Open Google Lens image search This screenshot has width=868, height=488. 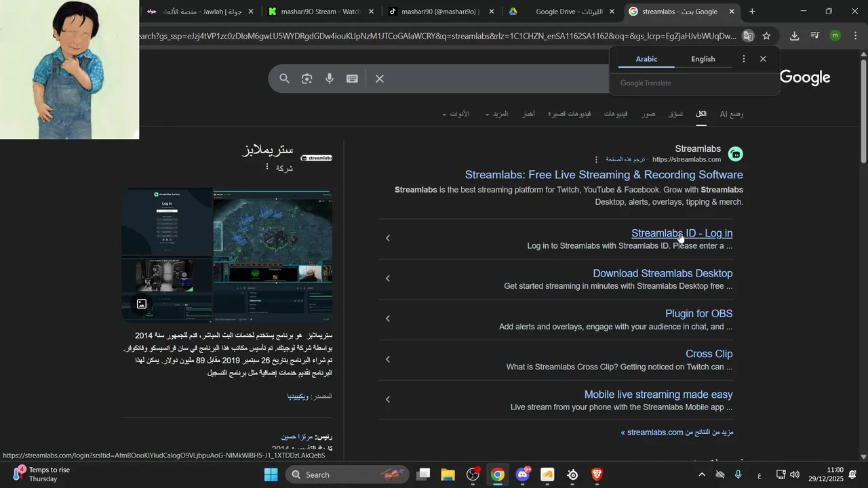pos(307,79)
